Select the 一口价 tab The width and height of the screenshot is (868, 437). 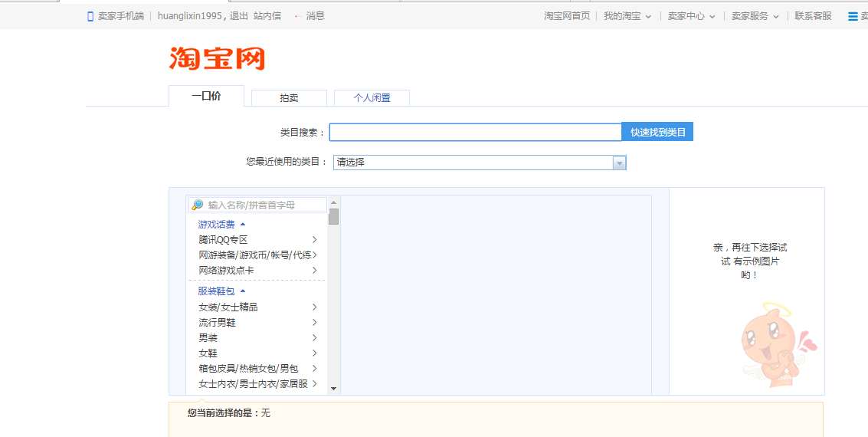[x=206, y=97]
